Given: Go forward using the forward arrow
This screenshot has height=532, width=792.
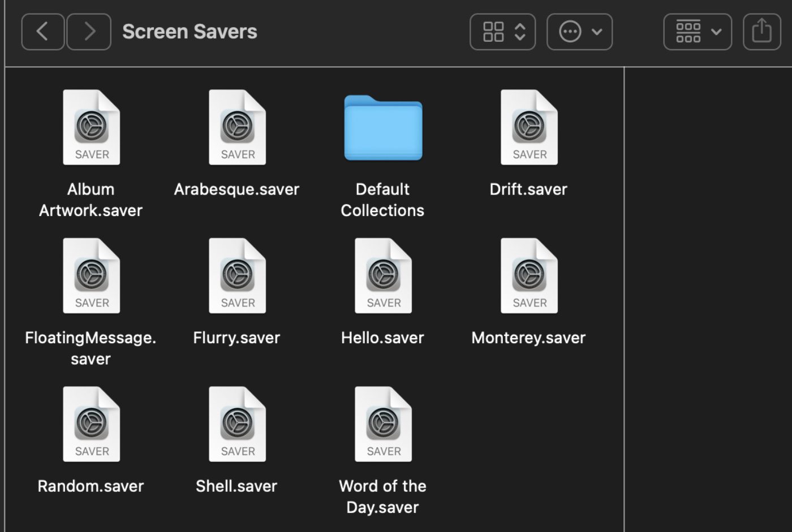Looking at the screenshot, I should [89, 32].
